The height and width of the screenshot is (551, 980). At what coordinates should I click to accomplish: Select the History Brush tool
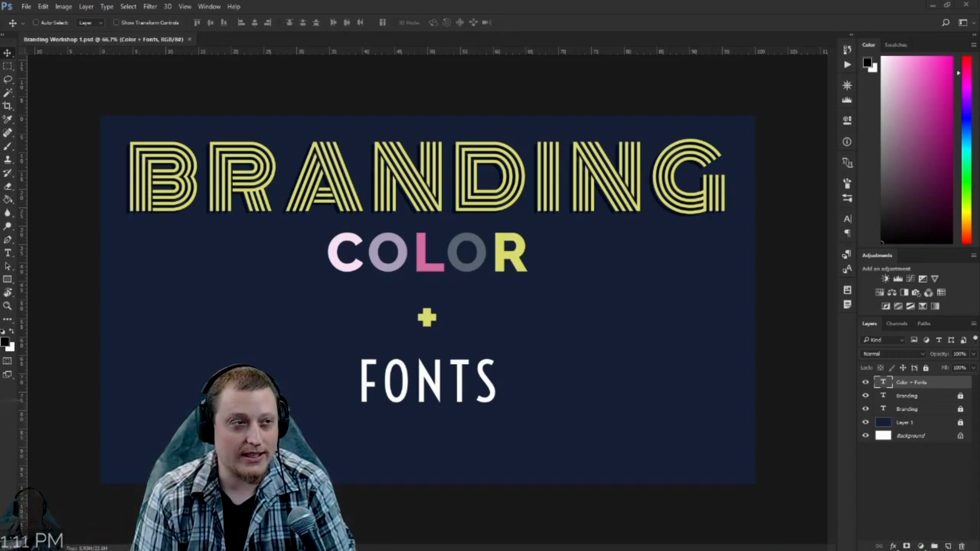pos(7,173)
